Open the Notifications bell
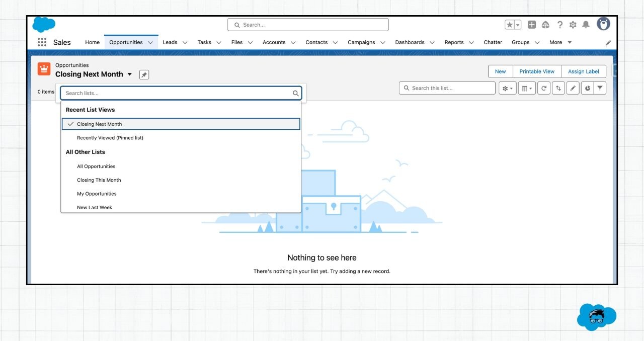Image resolution: width=644 pixels, height=341 pixels. tap(586, 25)
